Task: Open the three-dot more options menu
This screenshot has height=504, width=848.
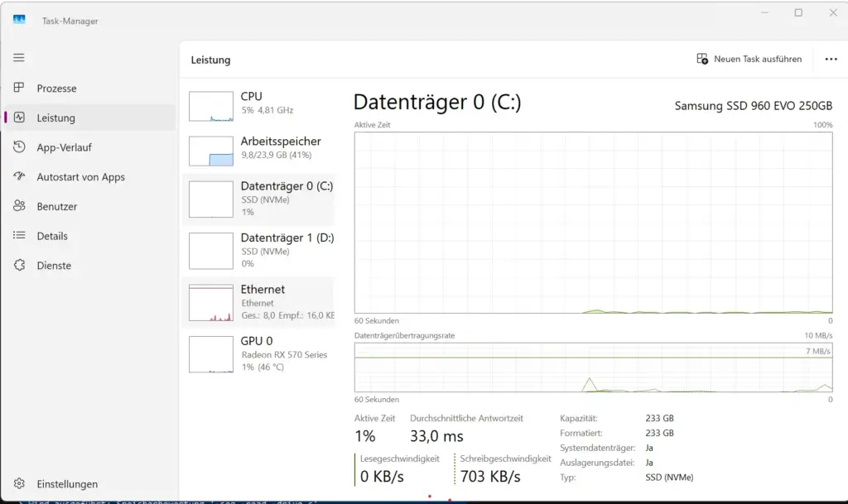Action: coord(831,59)
